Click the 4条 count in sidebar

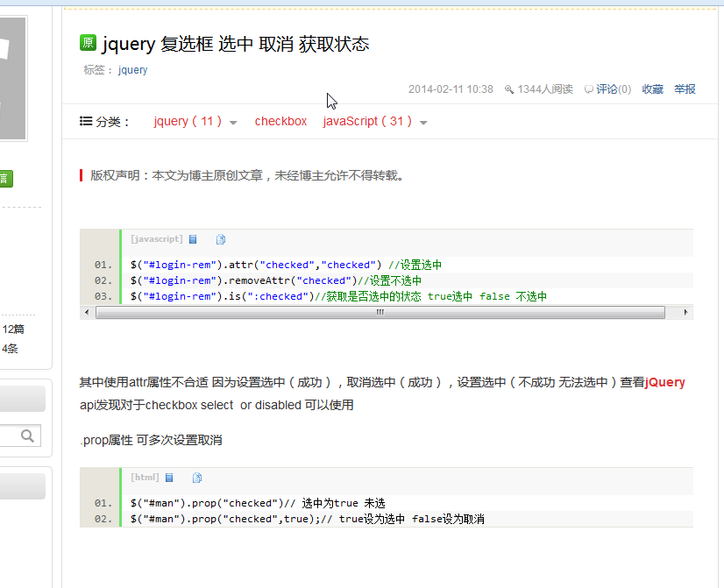(10, 349)
